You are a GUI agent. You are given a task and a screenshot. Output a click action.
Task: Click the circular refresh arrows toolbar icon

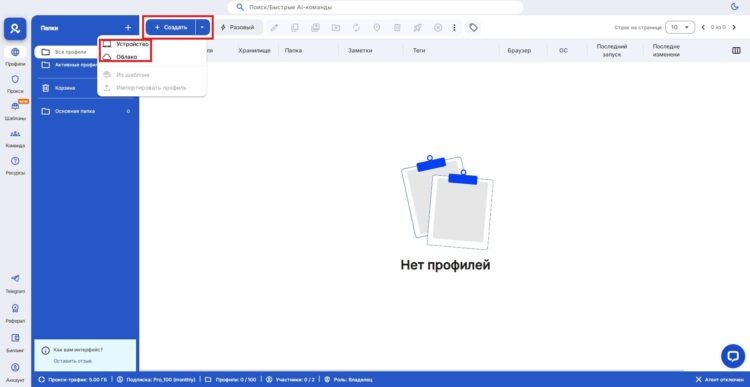(x=356, y=28)
